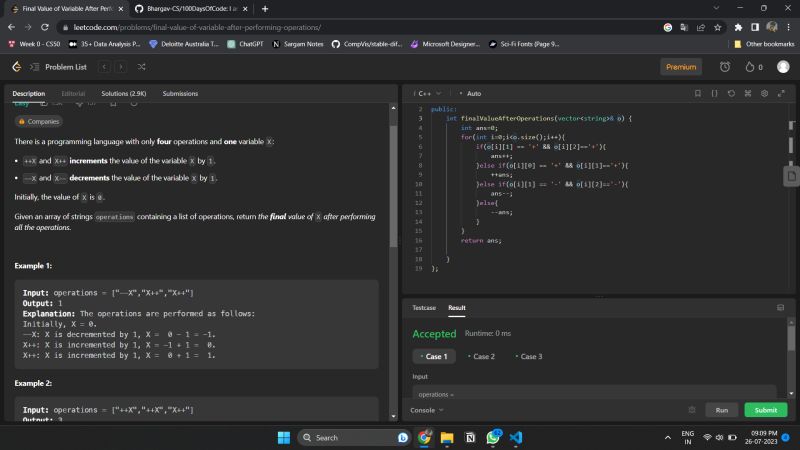Open the C++ language dropdown
This screenshot has height=450, width=800.
click(431, 93)
